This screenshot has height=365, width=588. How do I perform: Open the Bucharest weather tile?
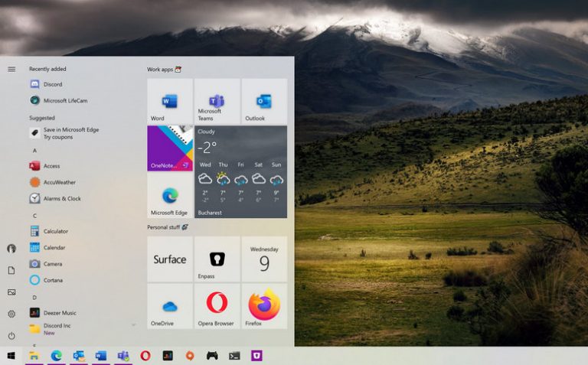(x=240, y=172)
